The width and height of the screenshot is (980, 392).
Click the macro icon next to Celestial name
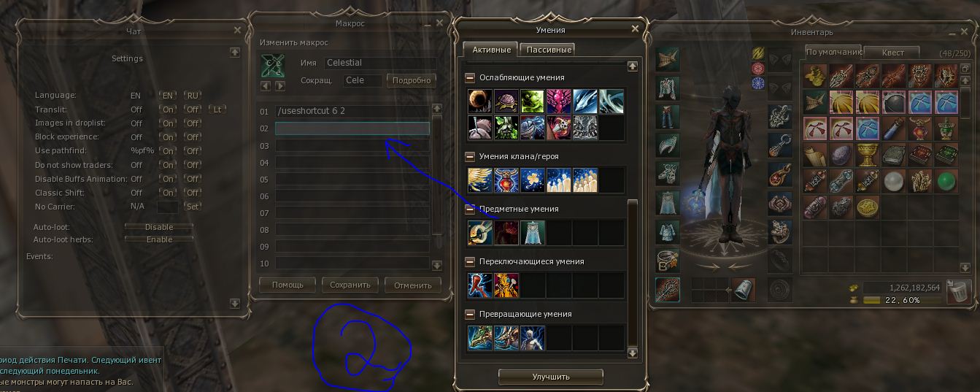point(273,66)
